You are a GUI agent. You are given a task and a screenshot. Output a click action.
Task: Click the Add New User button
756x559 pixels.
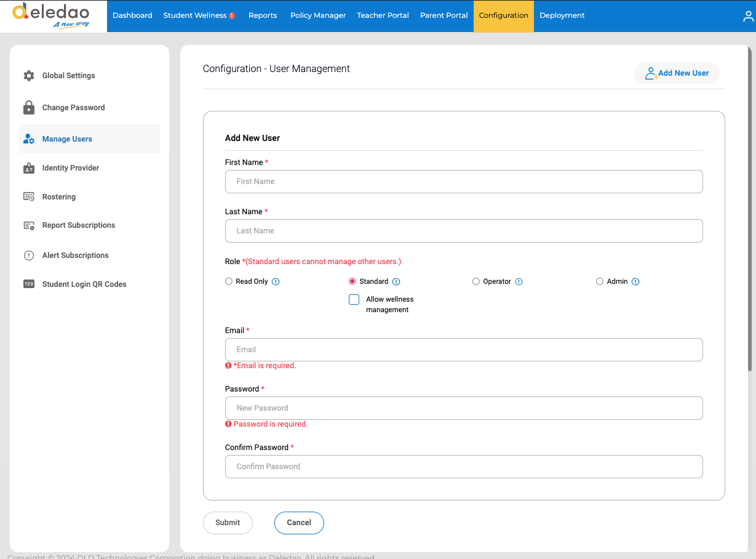pyautogui.click(x=677, y=73)
